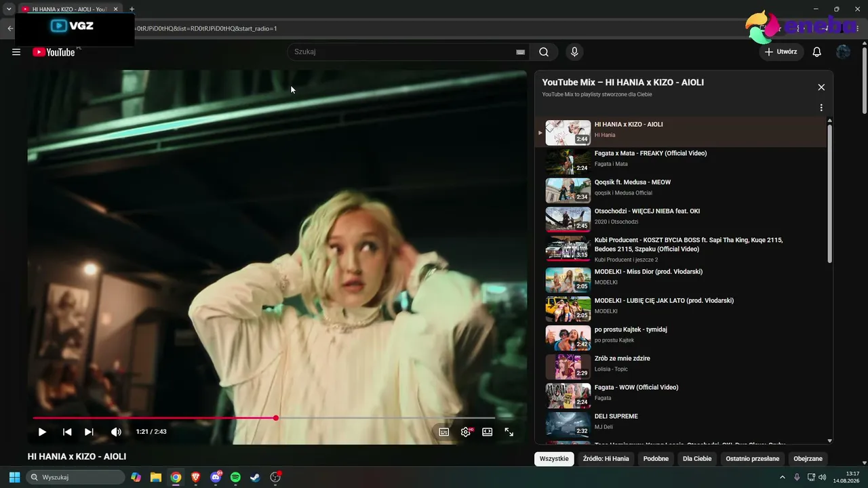Filter by Źródło: Hi Hania chip
The width and height of the screenshot is (868, 488).
[x=606, y=459]
